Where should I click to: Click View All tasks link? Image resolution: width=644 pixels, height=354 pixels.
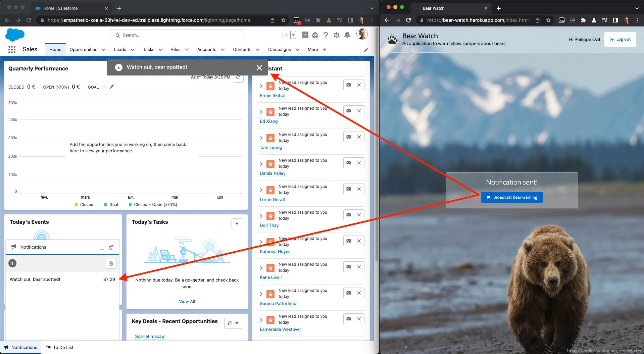click(187, 302)
